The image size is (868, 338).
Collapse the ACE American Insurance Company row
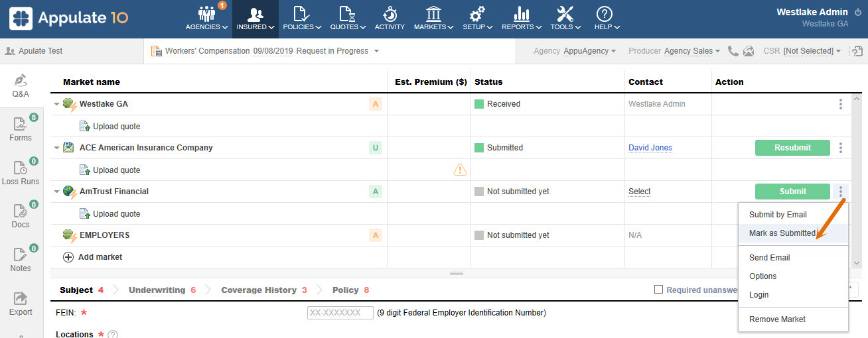coord(57,148)
